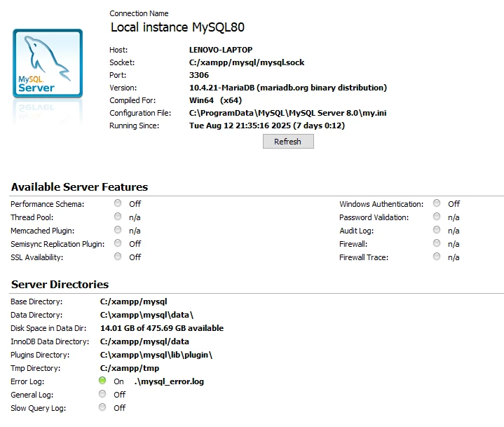Select data directory C:\xampp\mysql\data\
Image resolution: width=504 pixels, height=427 pixels.
147,315
